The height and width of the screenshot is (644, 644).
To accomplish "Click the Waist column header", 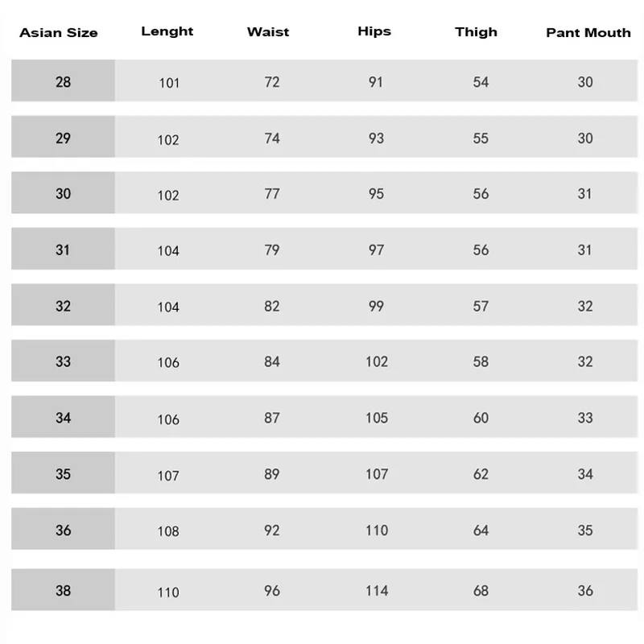I will click(x=268, y=32).
